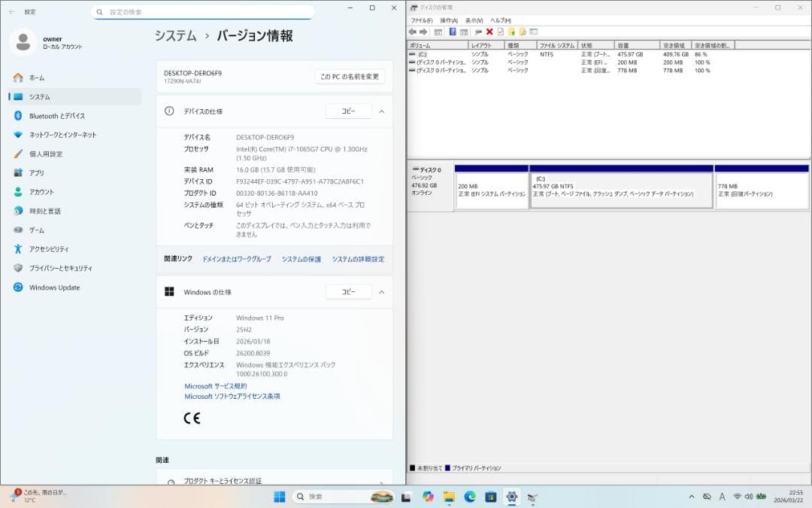Open ゲーム settings page
The width and height of the screenshot is (812, 508).
[75, 230]
